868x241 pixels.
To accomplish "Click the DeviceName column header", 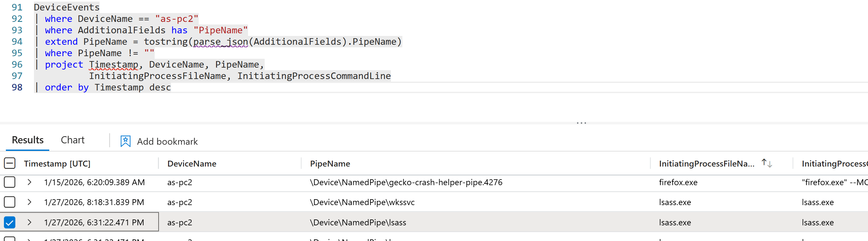I will pyautogui.click(x=192, y=164).
